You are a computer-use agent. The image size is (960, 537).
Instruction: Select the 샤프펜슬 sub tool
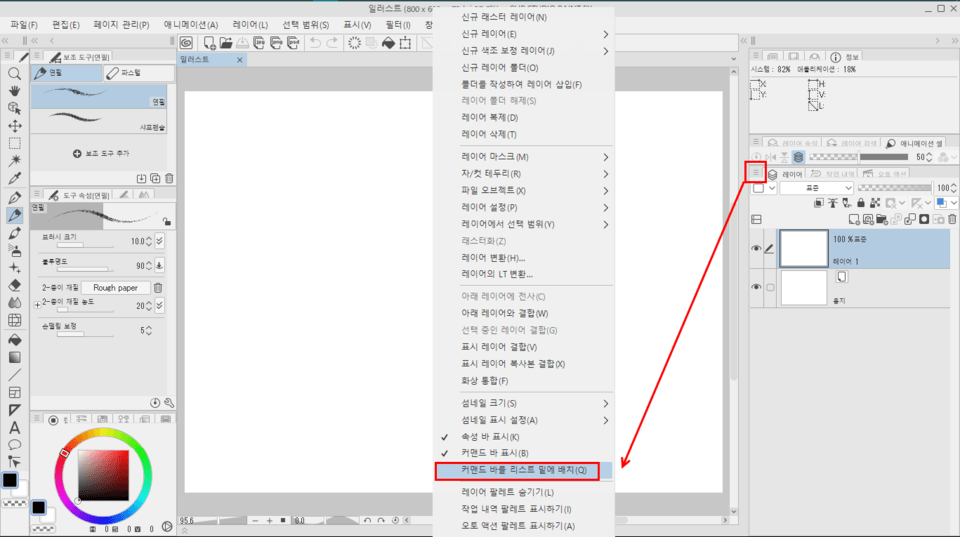[x=99, y=121]
